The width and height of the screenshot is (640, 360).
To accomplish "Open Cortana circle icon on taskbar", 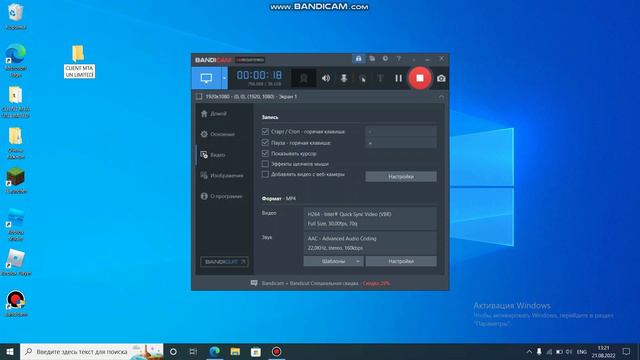I will pos(173,351).
